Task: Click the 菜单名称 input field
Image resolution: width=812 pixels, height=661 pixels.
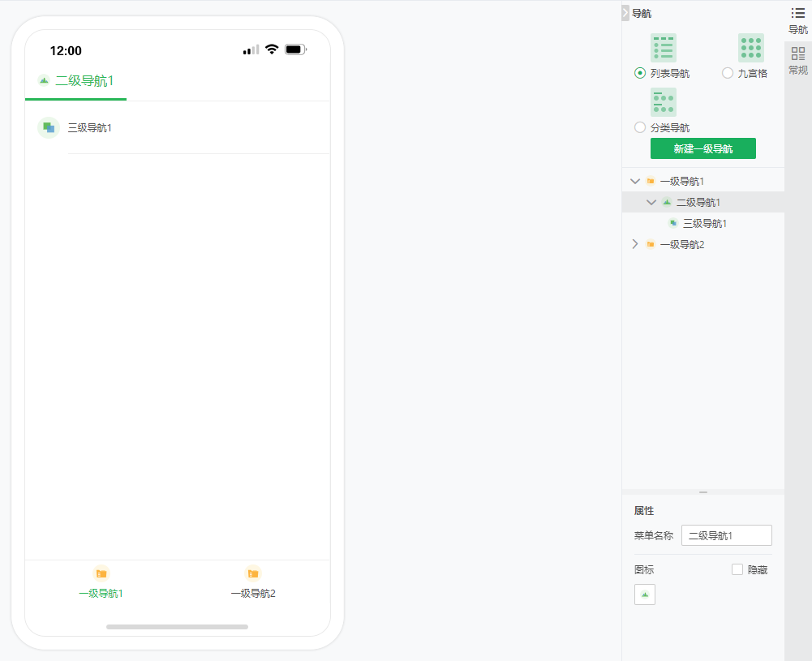Action: (726, 534)
